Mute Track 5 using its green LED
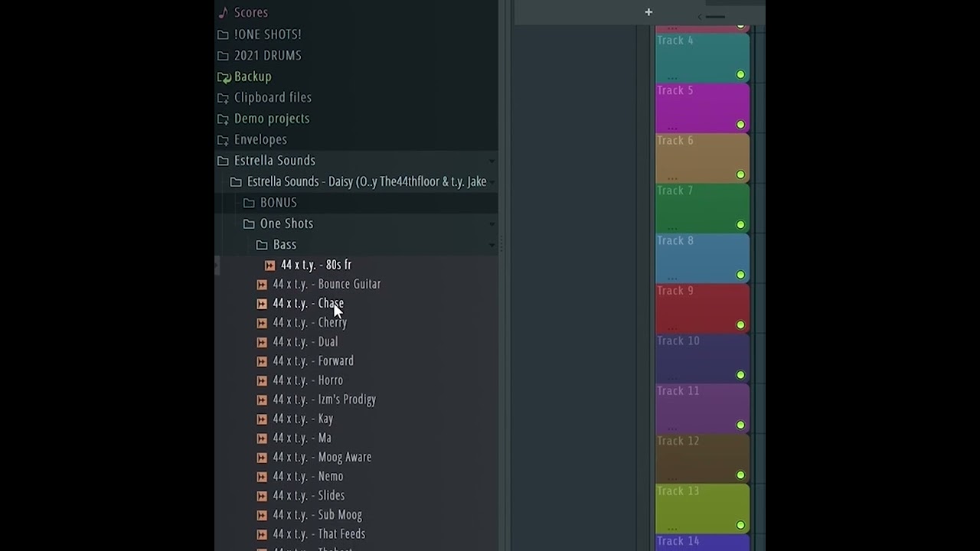 click(x=740, y=124)
